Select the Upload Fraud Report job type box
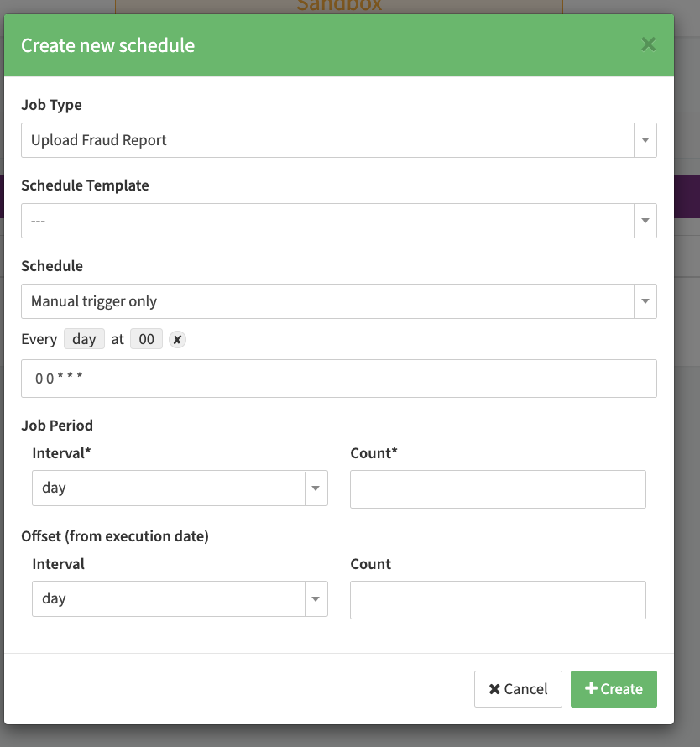The height and width of the screenshot is (747, 700). tap(327, 140)
